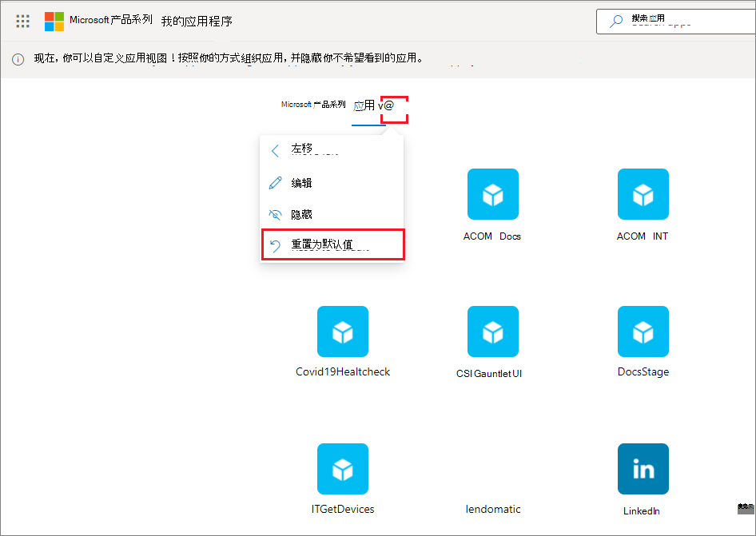The height and width of the screenshot is (536, 756).
Task: Click the LinkedIn label text
Action: 642,511
